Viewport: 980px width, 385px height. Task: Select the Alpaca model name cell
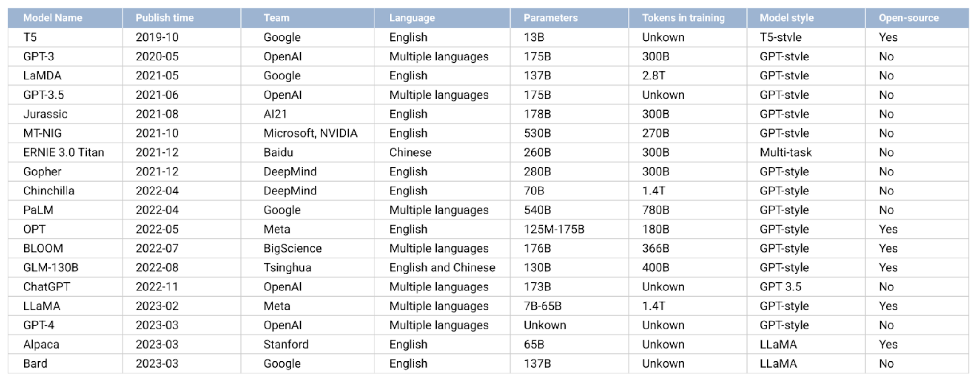65,345
